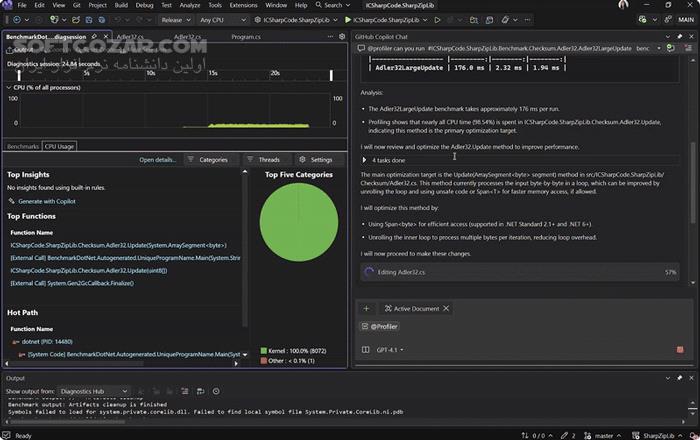The width and height of the screenshot is (700, 440).
Task: Click the settings gear icon beside document tabs
Action: 341,36
